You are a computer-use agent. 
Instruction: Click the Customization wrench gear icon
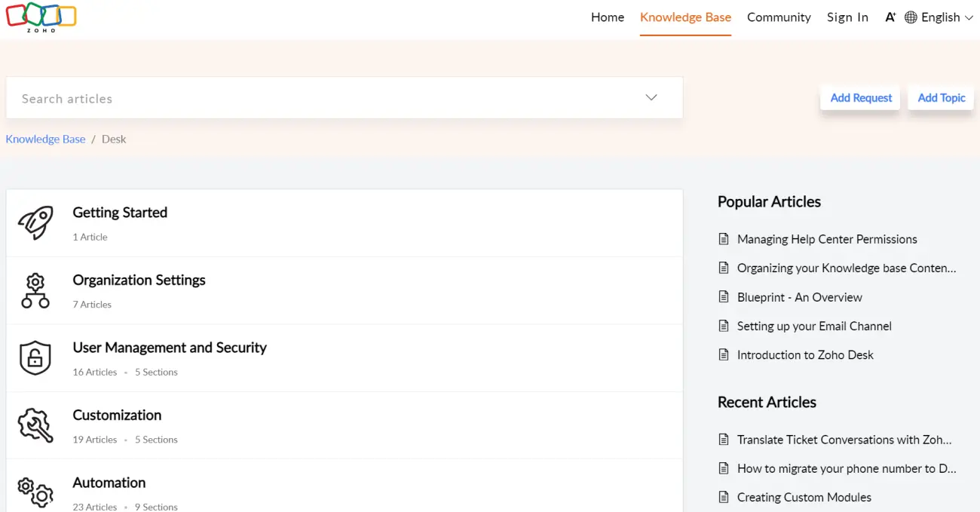tap(35, 426)
